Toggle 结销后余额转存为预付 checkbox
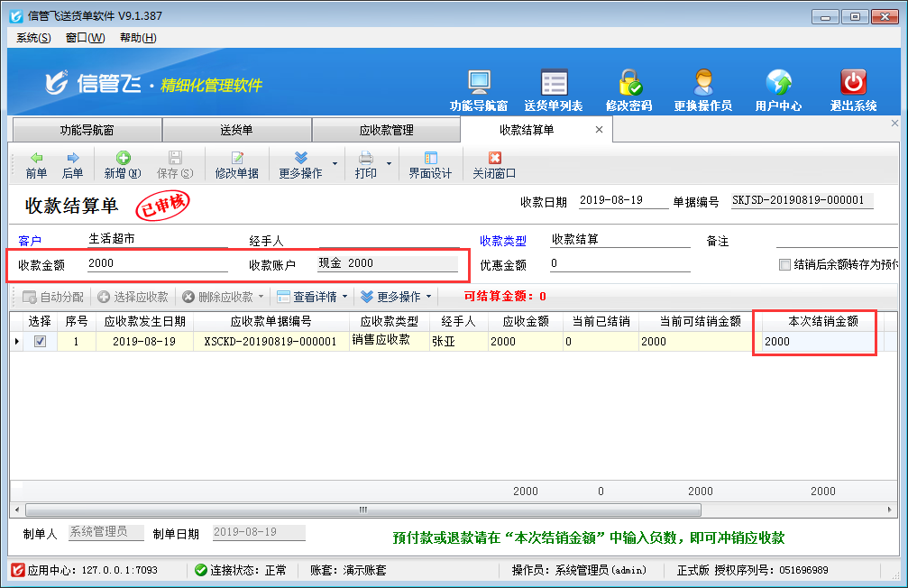This screenshot has height=588, width=908. click(x=784, y=265)
